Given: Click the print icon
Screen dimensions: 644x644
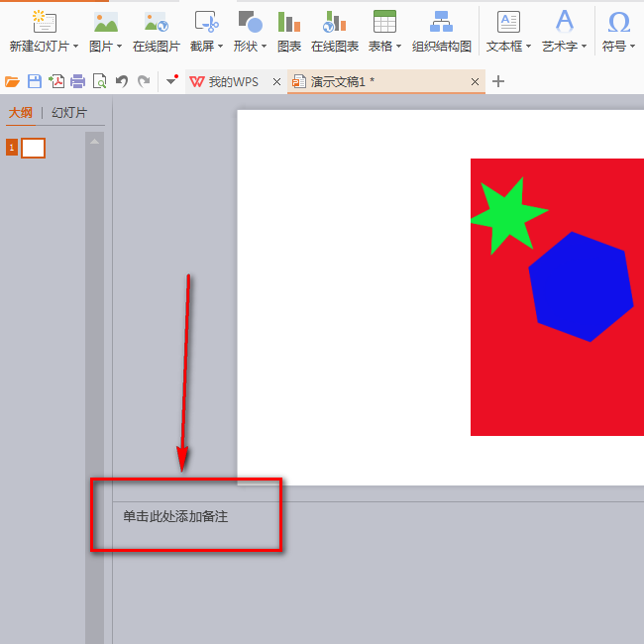Looking at the screenshot, I should 77,81.
